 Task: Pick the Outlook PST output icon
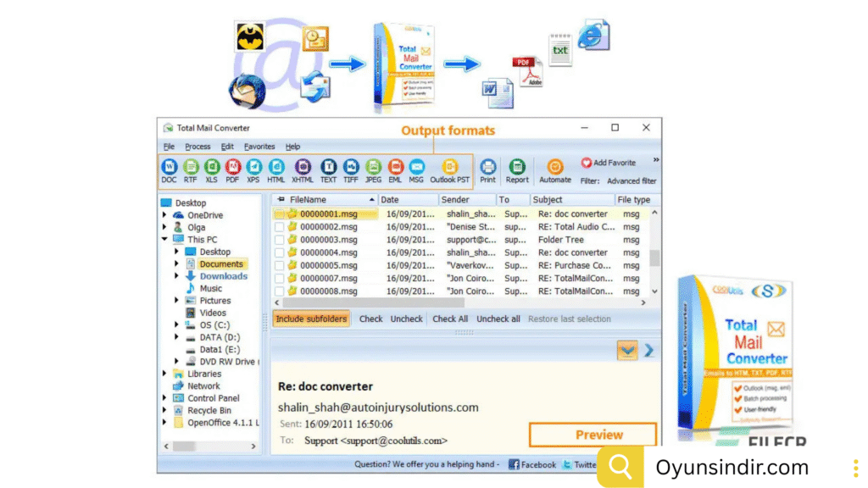click(449, 167)
